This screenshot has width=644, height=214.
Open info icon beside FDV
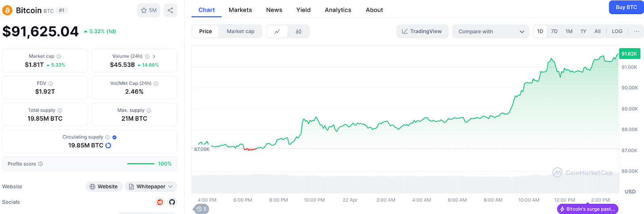(x=50, y=84)
